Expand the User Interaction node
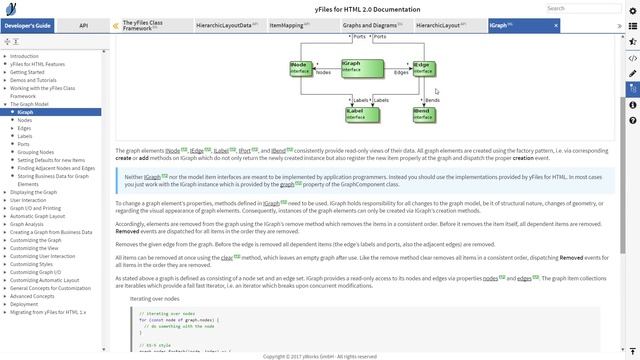The height and width of the screenshot is (360, 640). coord(5,200)
